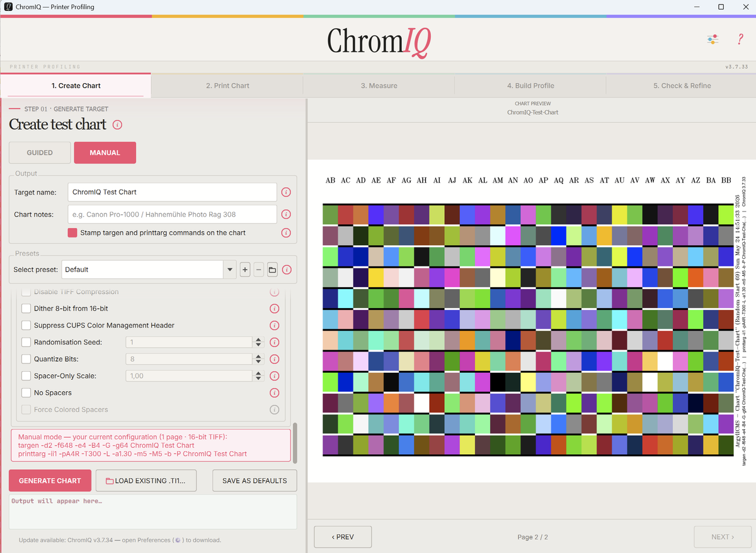The height and width of the screenshot is (553, 756).
Task: Click the BB column label on chart
Action: 726,180
